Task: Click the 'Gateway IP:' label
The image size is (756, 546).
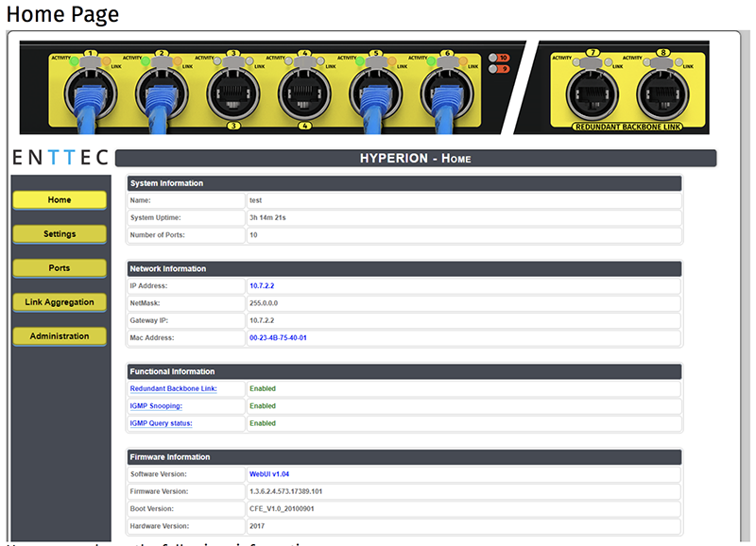Action: (x=149, y=320)
